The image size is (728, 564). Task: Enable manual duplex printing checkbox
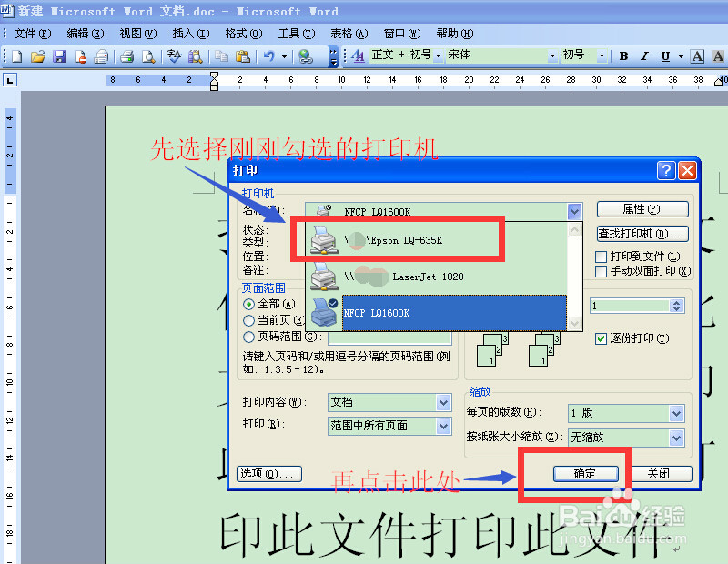pyautogui.click(x=601, y=271)
